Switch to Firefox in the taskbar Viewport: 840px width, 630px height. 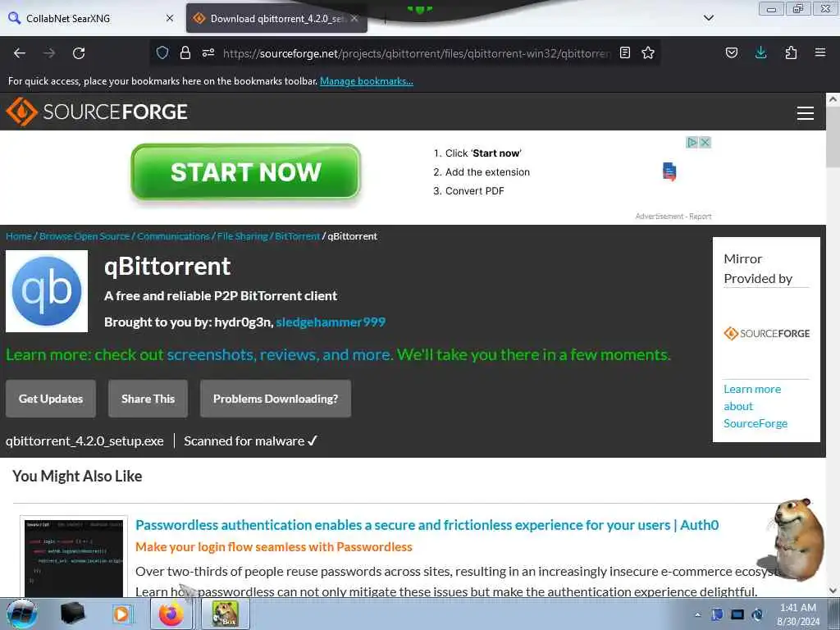coord(171,614)
